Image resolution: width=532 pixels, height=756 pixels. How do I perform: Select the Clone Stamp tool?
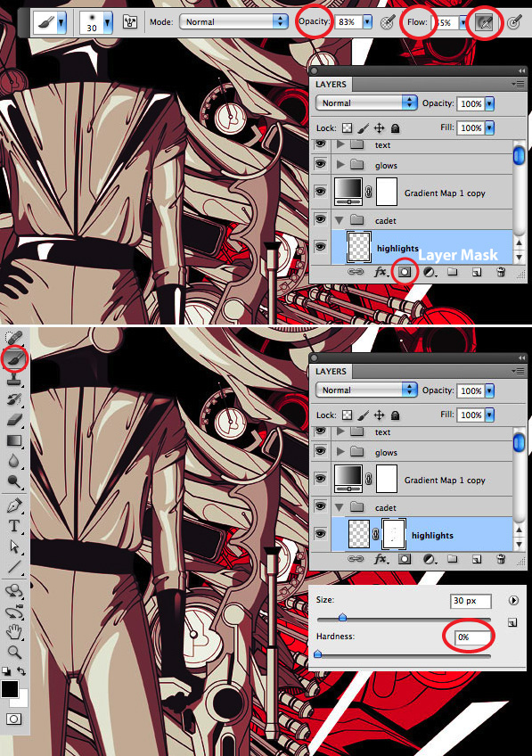(14, 379)
